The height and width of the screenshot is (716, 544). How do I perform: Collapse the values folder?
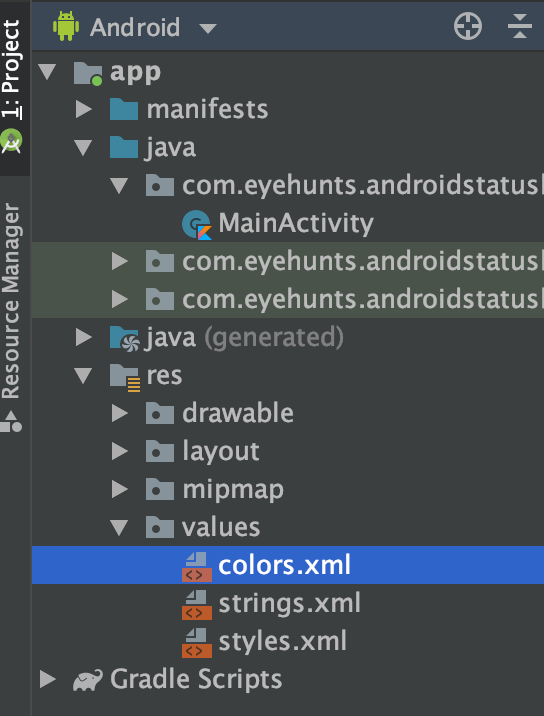119,528
